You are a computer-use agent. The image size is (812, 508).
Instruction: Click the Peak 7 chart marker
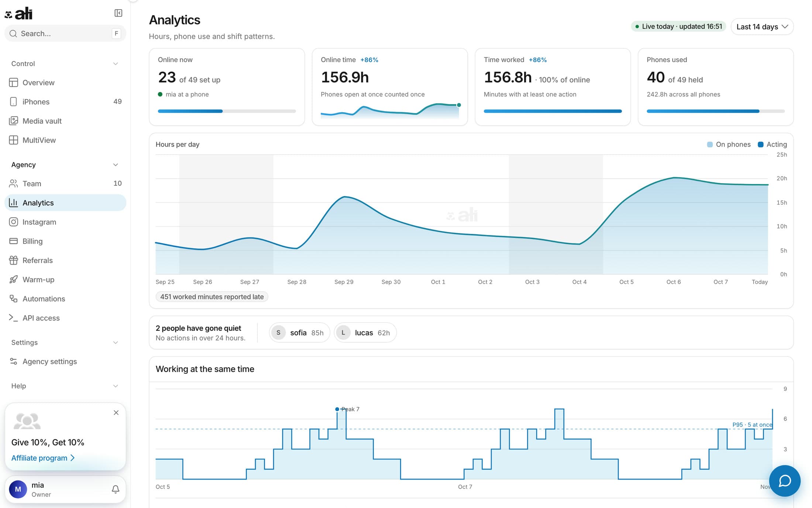point(337,409)
